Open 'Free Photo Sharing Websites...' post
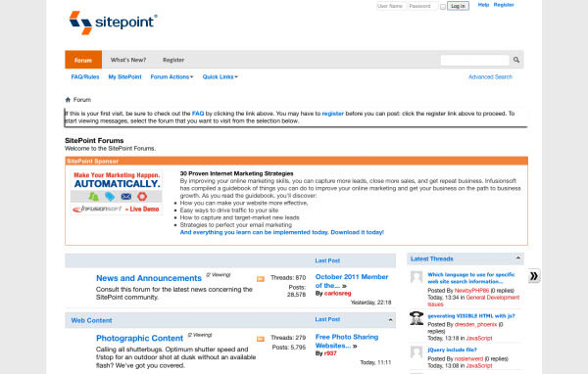The height and width of the screenshot is (374, 588). (347, 342)
